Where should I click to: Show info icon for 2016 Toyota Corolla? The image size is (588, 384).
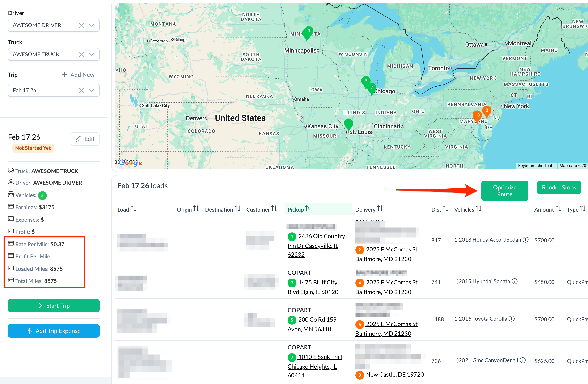(x=512, y=319)
